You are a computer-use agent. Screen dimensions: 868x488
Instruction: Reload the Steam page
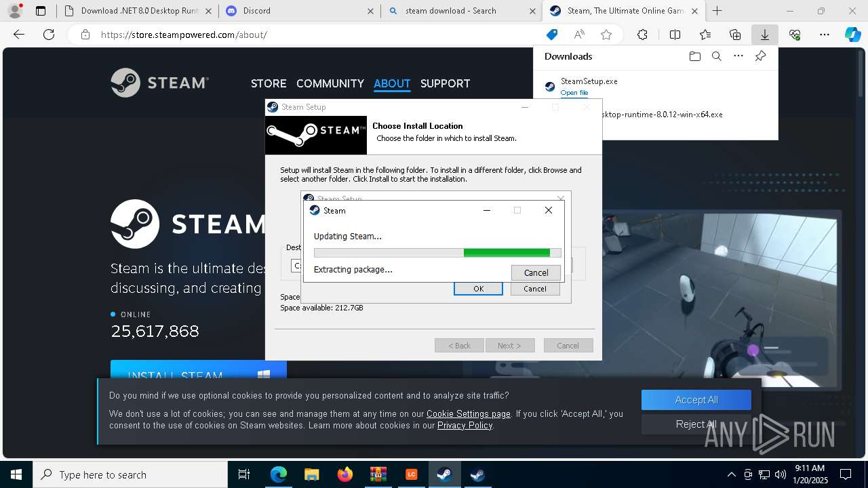click(49, 35)
